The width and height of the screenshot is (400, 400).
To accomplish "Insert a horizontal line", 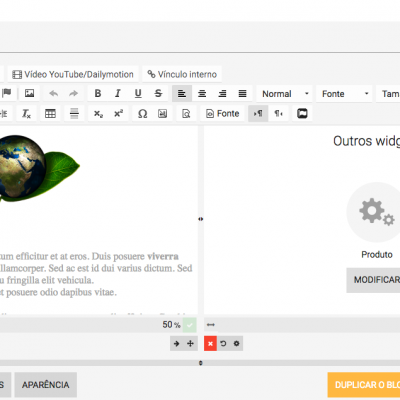I will click(x=74, y=114).
